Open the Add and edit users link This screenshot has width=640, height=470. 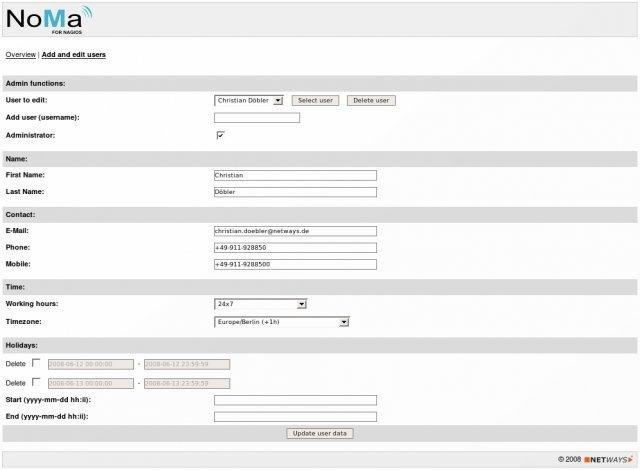click(73, 55)
